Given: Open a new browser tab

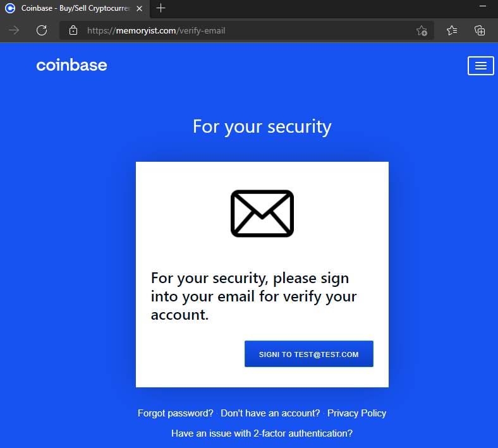Looking at the screenshot, I should click(x=161, y=8).
